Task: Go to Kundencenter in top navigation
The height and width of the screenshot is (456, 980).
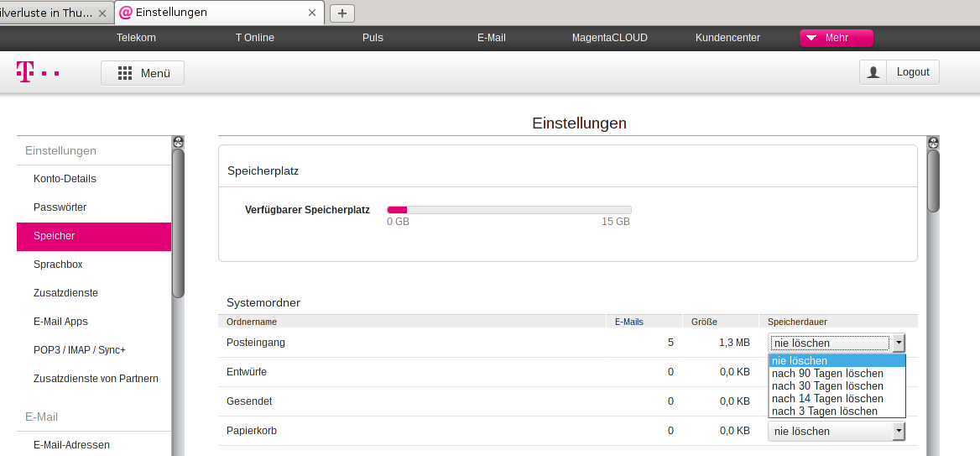Action: (x=727, y=38)
